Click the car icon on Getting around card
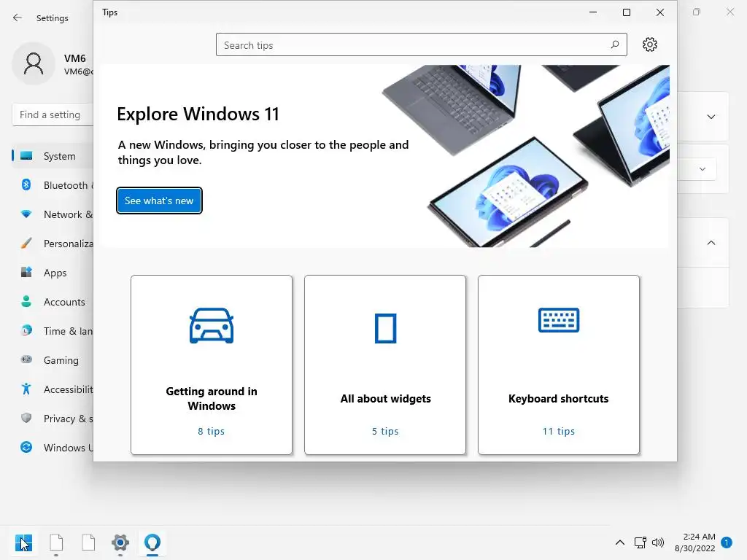 pos(212,326)
